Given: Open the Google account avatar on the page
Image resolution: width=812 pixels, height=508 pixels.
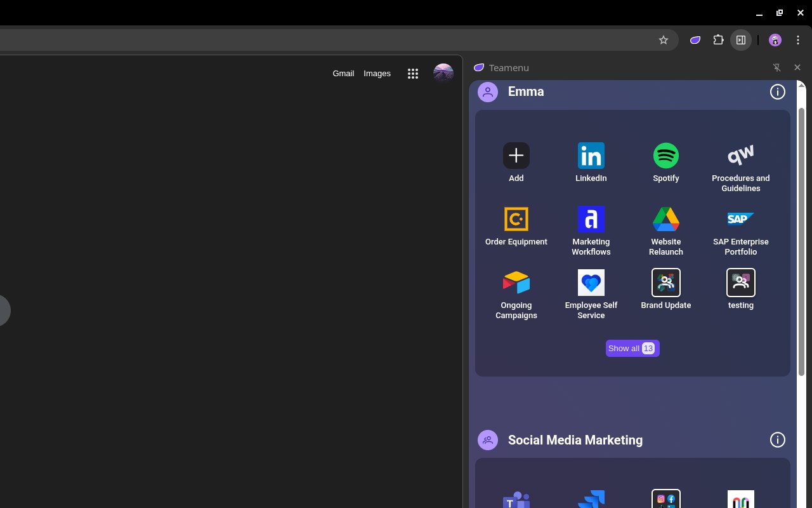Looking at the screenshot, I should [x=443, y=74].
